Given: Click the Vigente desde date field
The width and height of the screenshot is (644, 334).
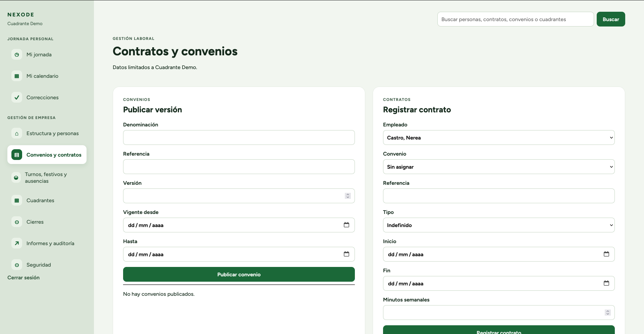Looking at the screenshot, I should tap(239, 225).
